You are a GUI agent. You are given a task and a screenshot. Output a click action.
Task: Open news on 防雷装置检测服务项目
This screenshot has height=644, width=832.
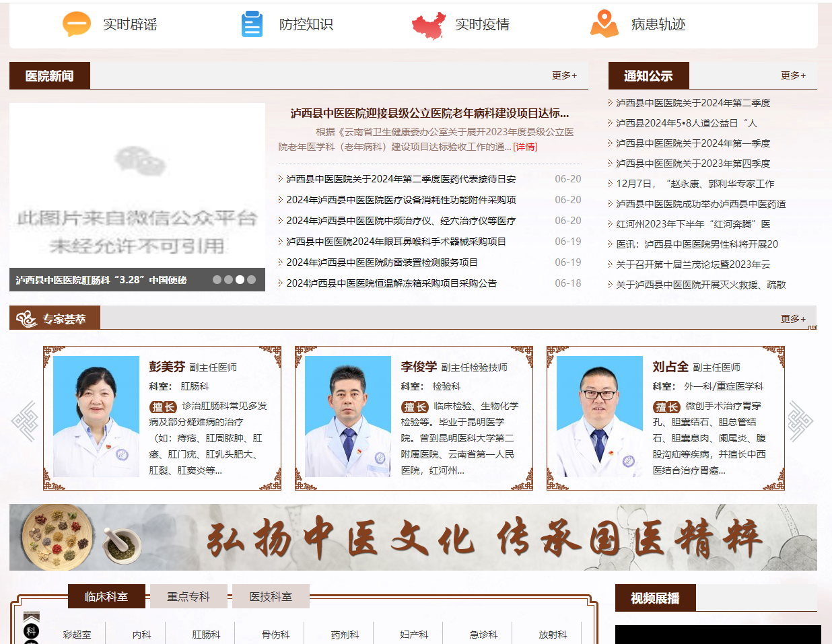[x=382, y=262]
